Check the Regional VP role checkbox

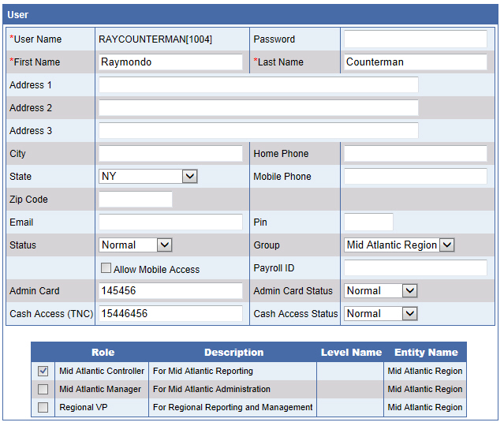[x=43, y=407]
